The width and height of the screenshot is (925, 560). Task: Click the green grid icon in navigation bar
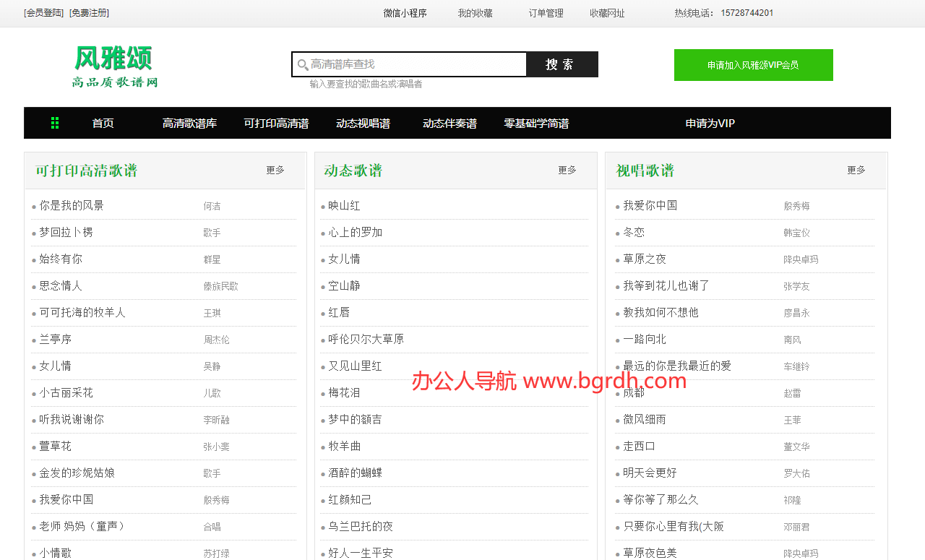[55, 124]
